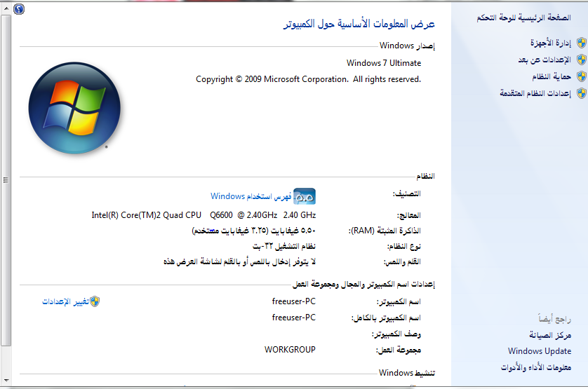Viewport: 588px width, 389px height.
Task: Click the shield icon beside الإعدادات عن بعد
Action: click(581, 59)
